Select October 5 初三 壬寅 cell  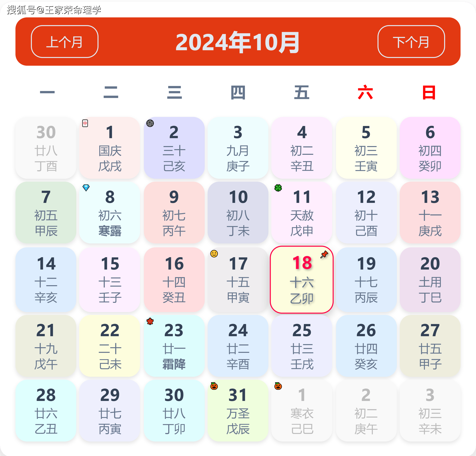tap(366, 148)
